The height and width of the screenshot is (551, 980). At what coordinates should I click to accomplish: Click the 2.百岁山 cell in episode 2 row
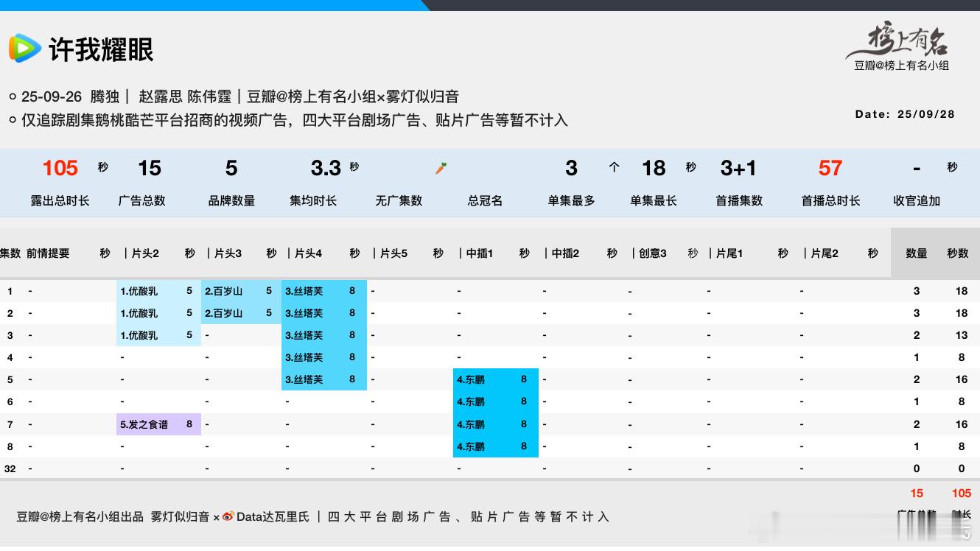240,313
